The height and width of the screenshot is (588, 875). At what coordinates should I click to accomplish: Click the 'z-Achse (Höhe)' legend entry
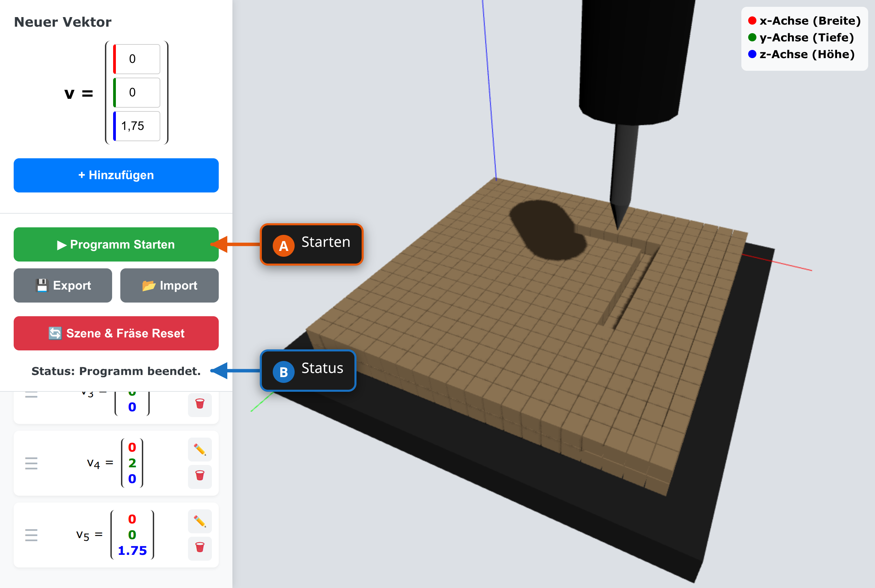(802, 54)
